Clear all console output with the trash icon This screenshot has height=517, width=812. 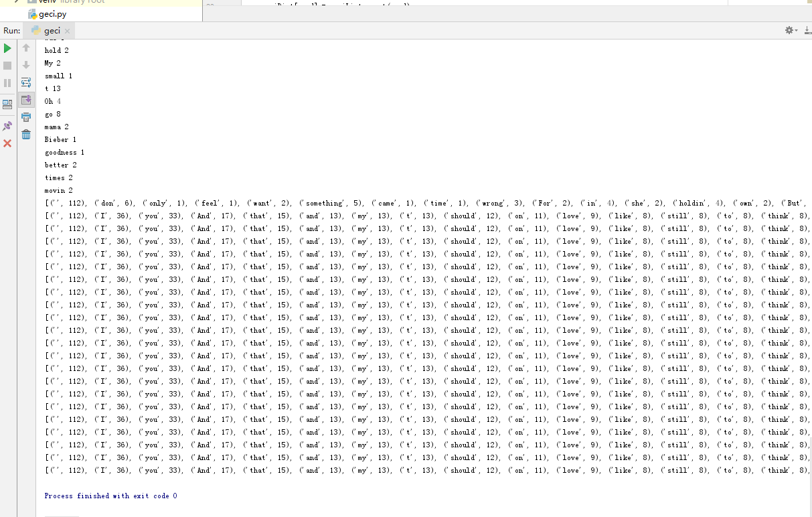26,135
